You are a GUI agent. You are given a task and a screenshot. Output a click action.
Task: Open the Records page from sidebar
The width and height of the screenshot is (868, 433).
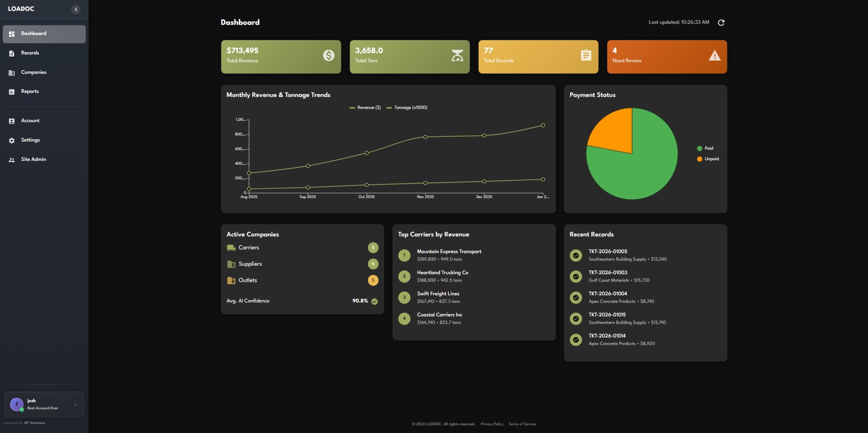pos(30,53)
